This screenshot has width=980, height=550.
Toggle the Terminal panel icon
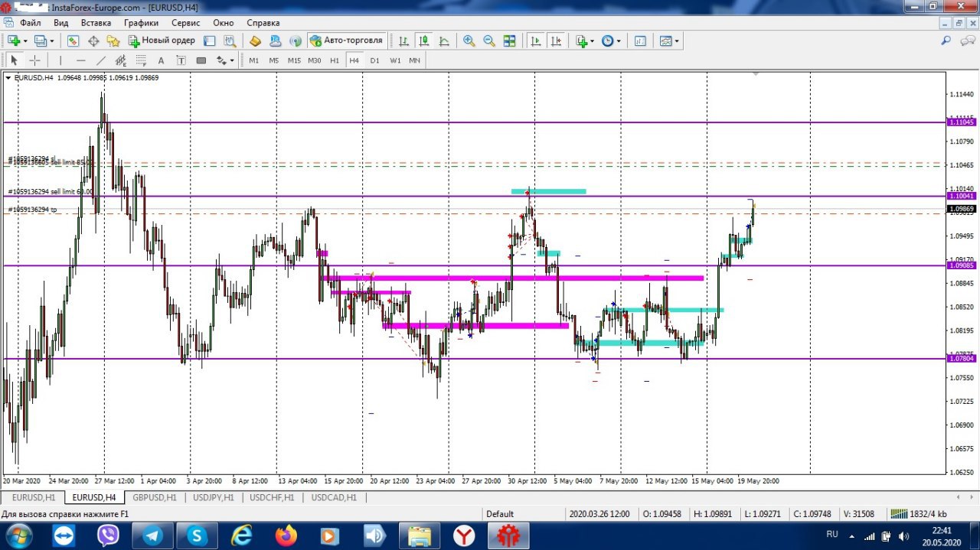(210, 41)
